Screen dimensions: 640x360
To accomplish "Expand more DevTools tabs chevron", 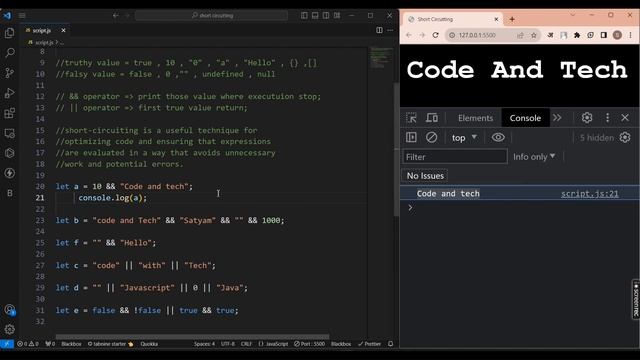I will point(557,118).
